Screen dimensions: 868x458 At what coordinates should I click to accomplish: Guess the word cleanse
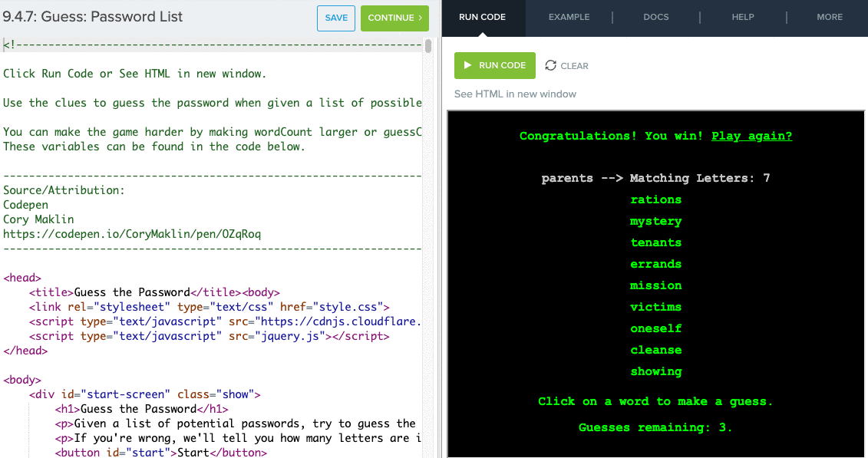(x=656, y=350)
